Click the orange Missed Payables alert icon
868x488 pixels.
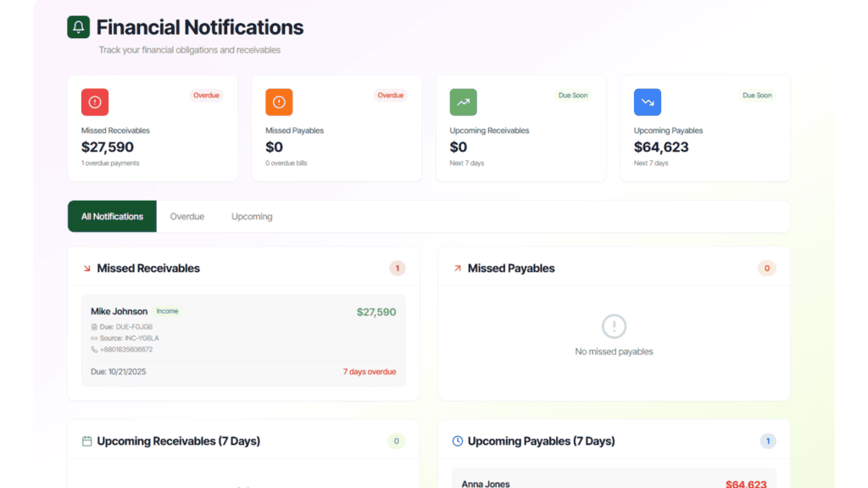coord(279,103)
